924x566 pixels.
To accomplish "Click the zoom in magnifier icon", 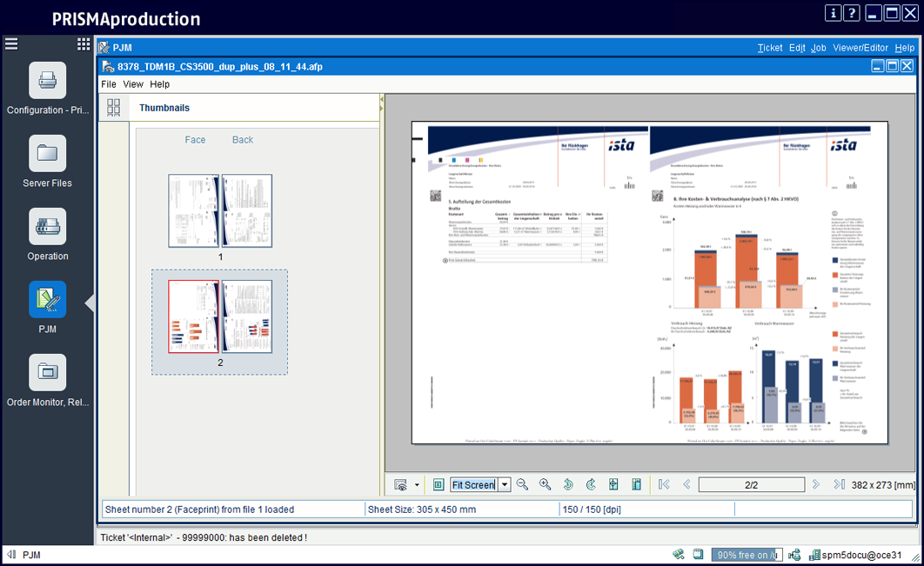I will [545, 484].
